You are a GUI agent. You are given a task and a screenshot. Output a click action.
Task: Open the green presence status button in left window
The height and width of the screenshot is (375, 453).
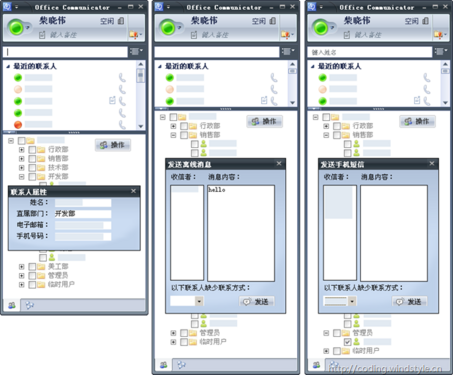point(17,28)
